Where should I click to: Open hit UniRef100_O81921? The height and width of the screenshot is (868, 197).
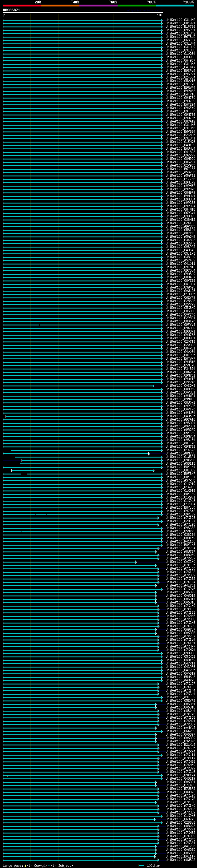pyautogui.click(x=180, y=23)
